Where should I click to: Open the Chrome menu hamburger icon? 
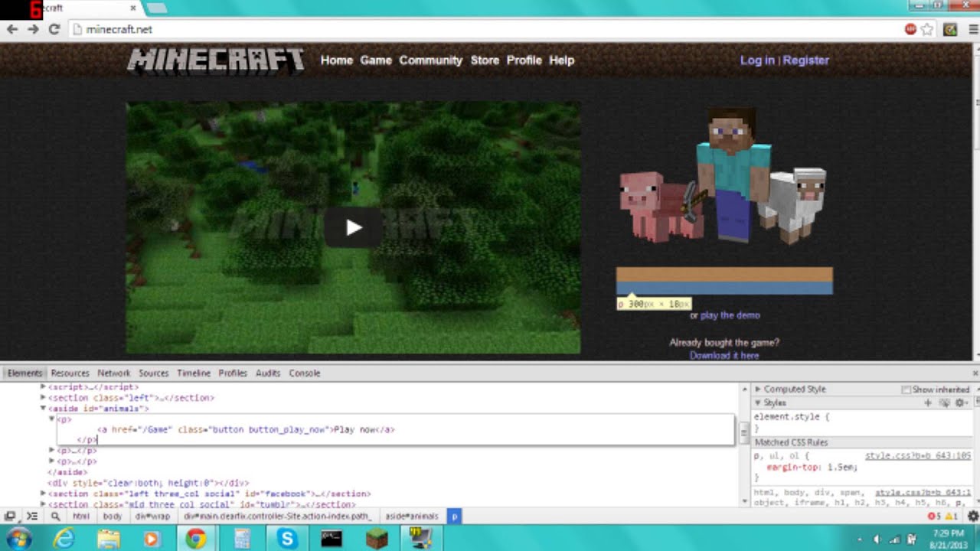[972, 29]
